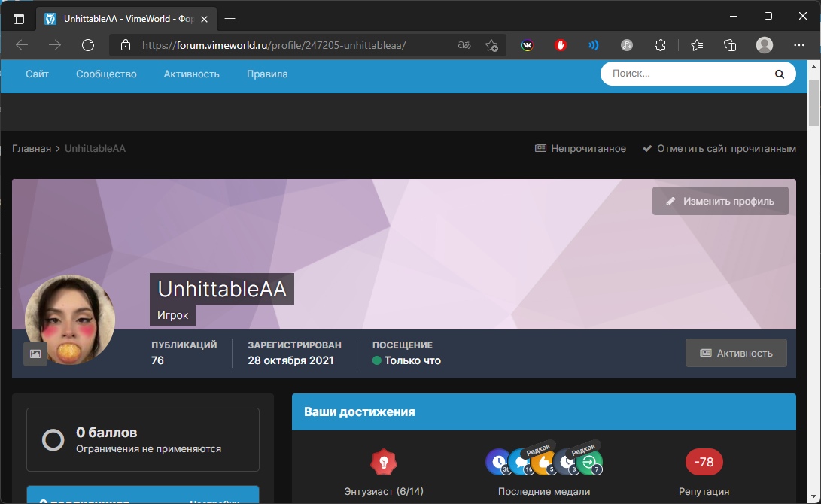
Task: Go to Главная breadcrumb link
Action: (x=32, y=149)
